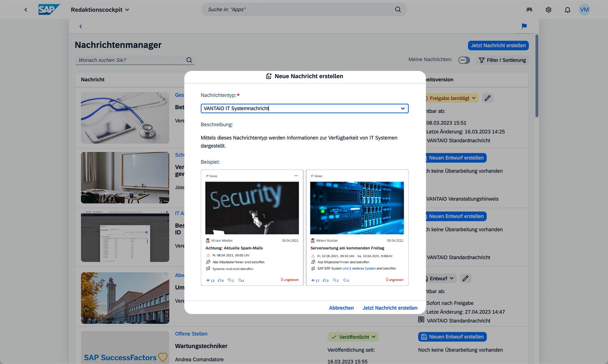Click the Security example image
The height and width of the screenshot is (364, 608).
coord(252,208)
